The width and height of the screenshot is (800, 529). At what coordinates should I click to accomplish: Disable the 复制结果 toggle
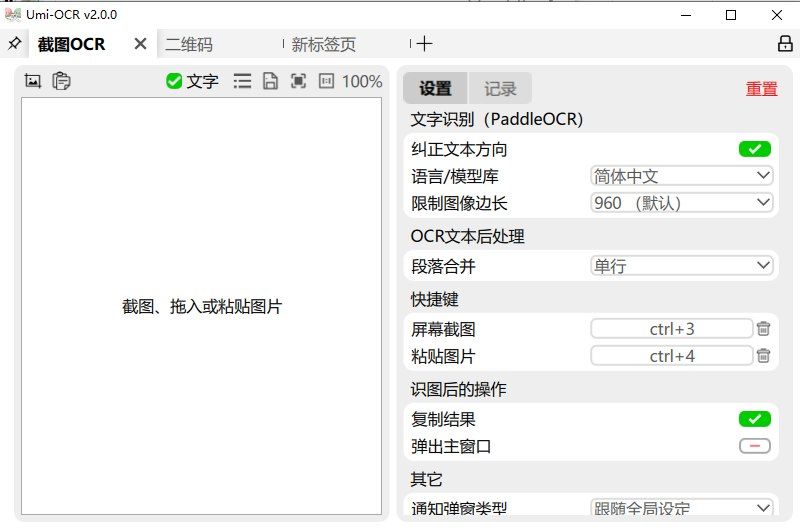pyautogui.click(x=754, y=419)
